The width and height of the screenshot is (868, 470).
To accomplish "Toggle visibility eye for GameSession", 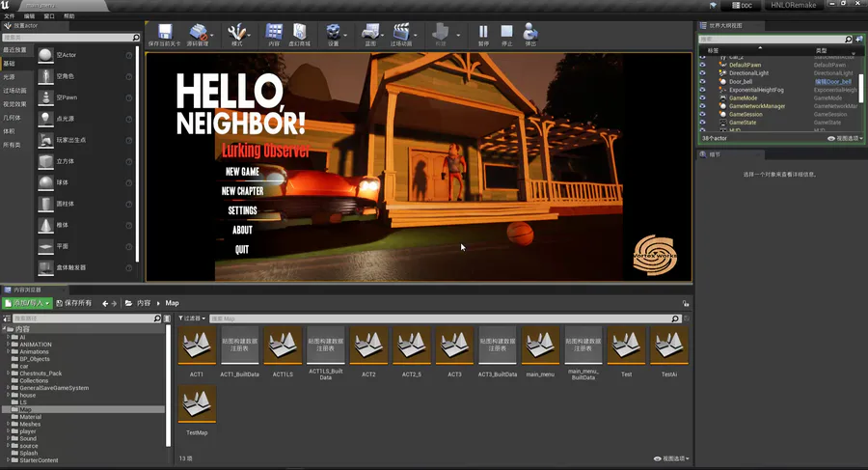I will [x=702, y=114].
